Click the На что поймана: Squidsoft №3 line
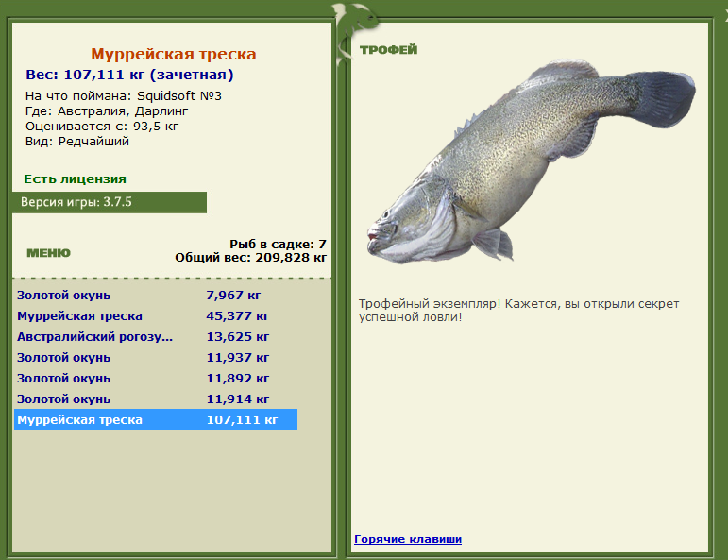The width and height of the screenshot is (728, 560). tap(124, 96)
